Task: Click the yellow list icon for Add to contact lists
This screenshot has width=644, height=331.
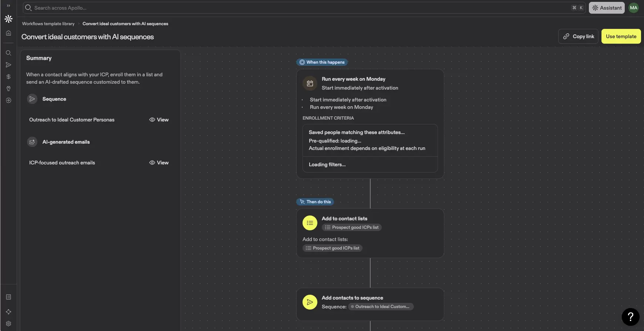Action: click(x=310, y=223)
